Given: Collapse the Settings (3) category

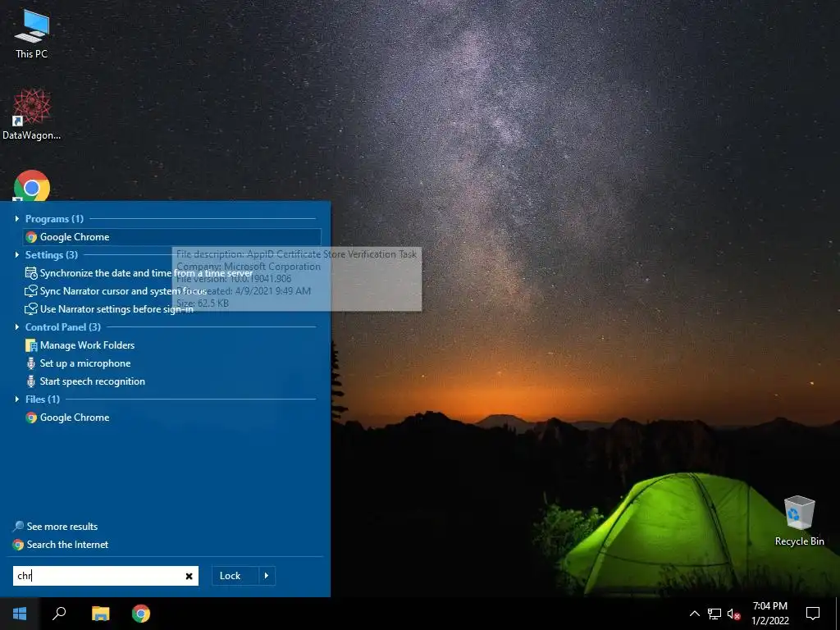Looking at the screenshot, I should [x=17, y=254].
